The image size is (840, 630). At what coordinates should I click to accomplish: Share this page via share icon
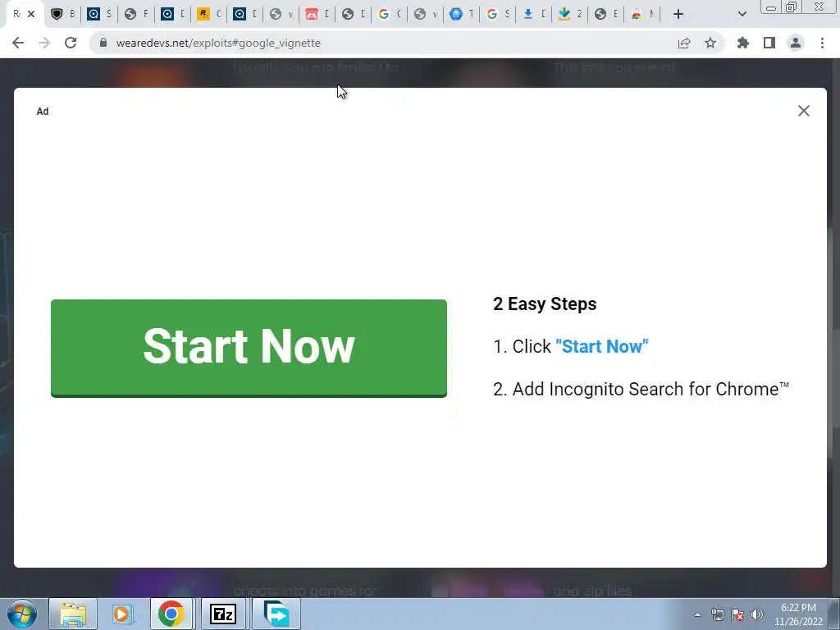pos(684,43)
